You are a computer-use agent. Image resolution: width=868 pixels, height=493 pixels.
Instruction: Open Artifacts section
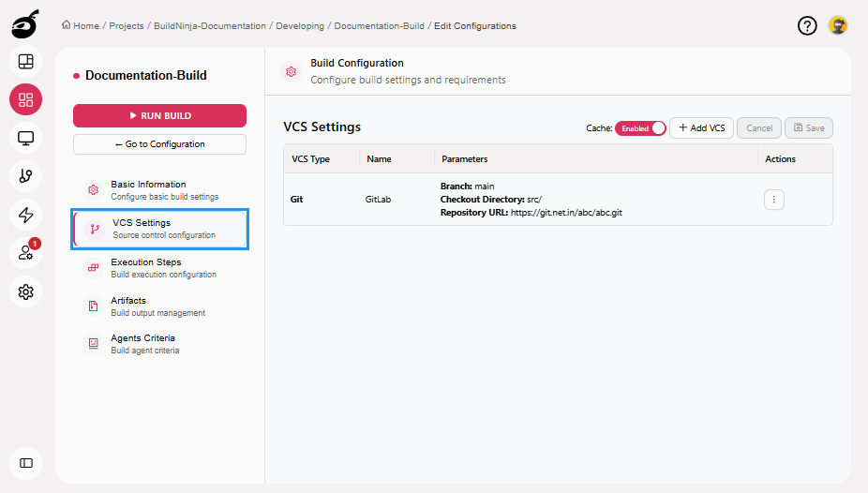(159, 306)
